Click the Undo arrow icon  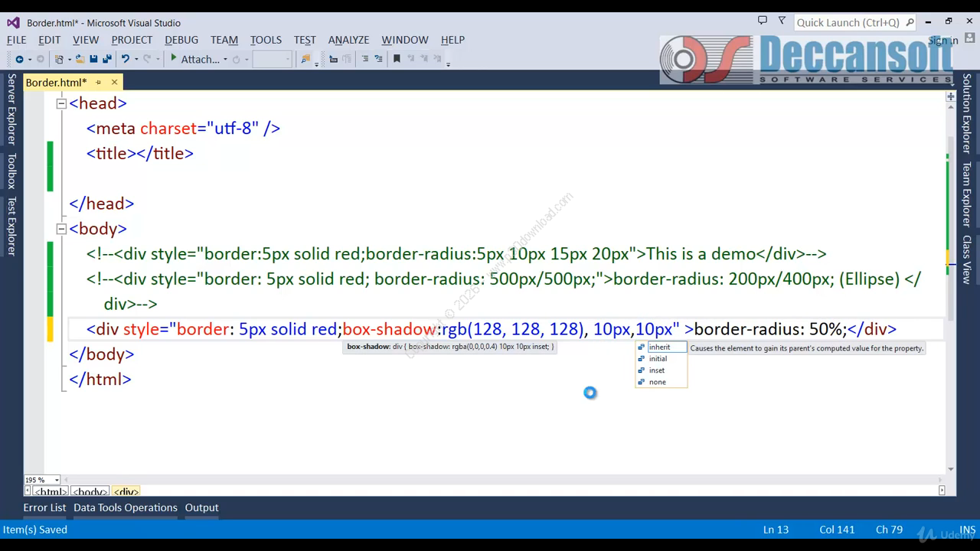[x=125, y=59]
